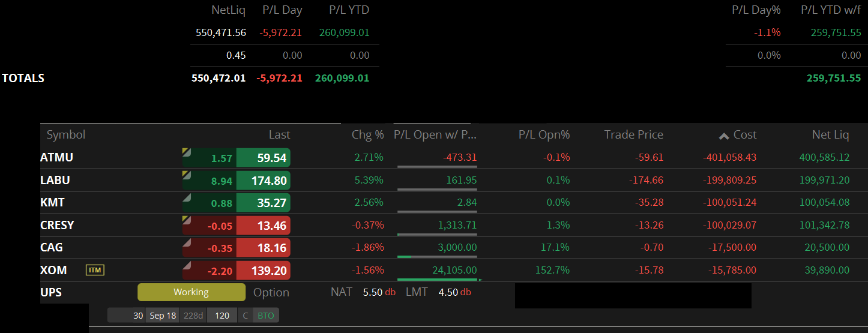Viewport: 868px width, 333px height.
Task: Sort by the Net Liq column header
Action: [830, 134]
